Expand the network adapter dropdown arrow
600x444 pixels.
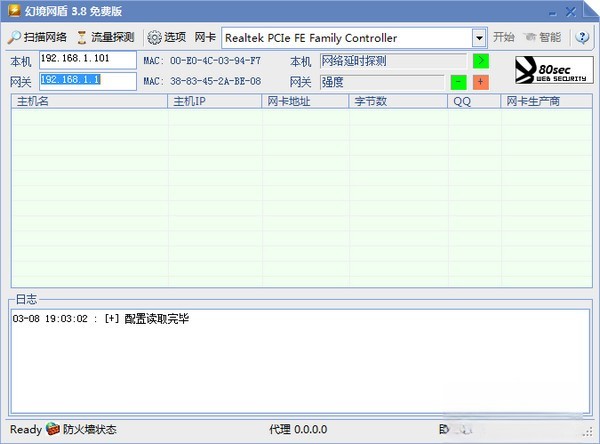click(479, 38)
